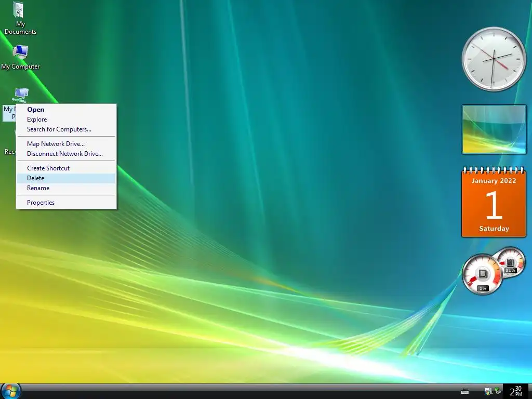Click the orange January 2022 calendar gadget

494,202
